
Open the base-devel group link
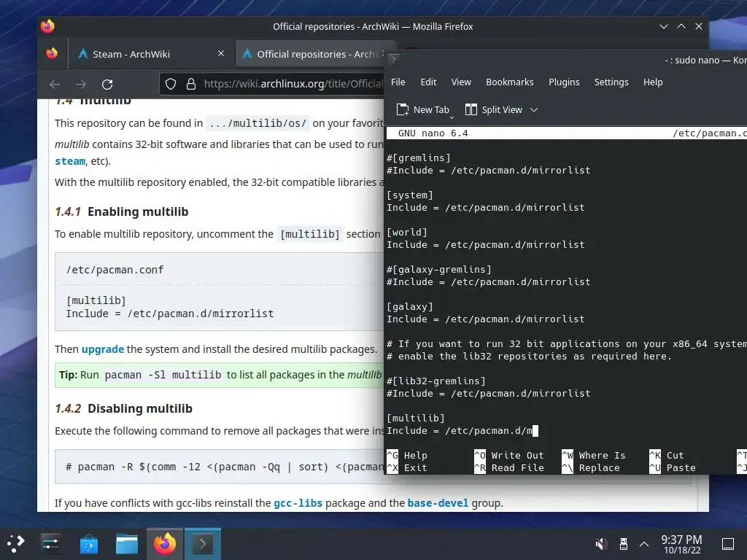coord(438,503)
